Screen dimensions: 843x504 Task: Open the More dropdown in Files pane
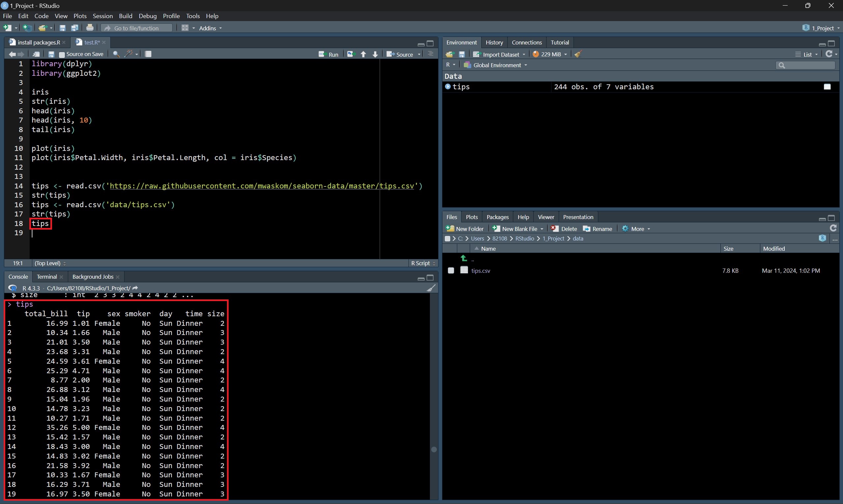[x=637, y=229]
